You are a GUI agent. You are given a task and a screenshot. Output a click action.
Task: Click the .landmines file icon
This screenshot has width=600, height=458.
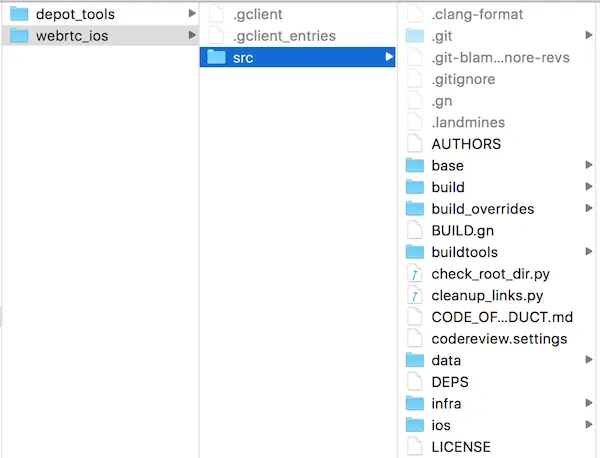[x=415, y=122]
